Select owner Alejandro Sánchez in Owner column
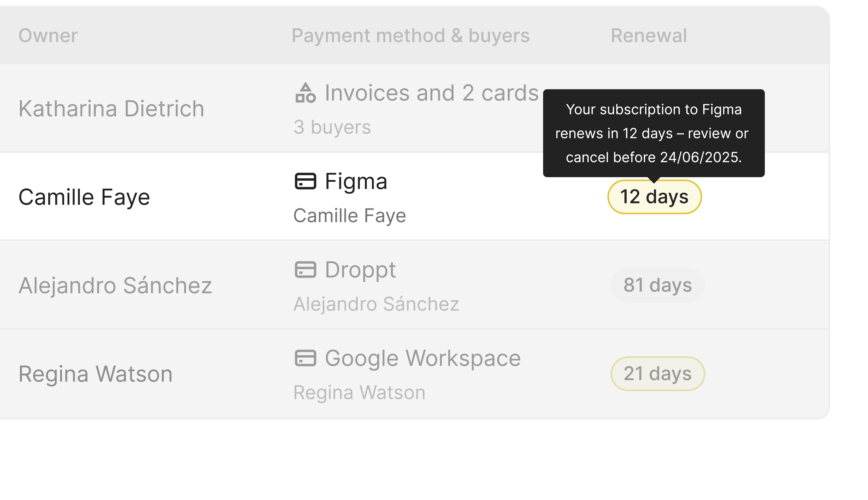 [x=115, y=285]
